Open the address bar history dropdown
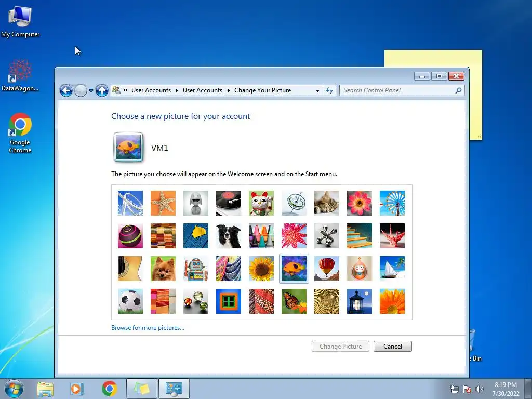 point(317,90)
